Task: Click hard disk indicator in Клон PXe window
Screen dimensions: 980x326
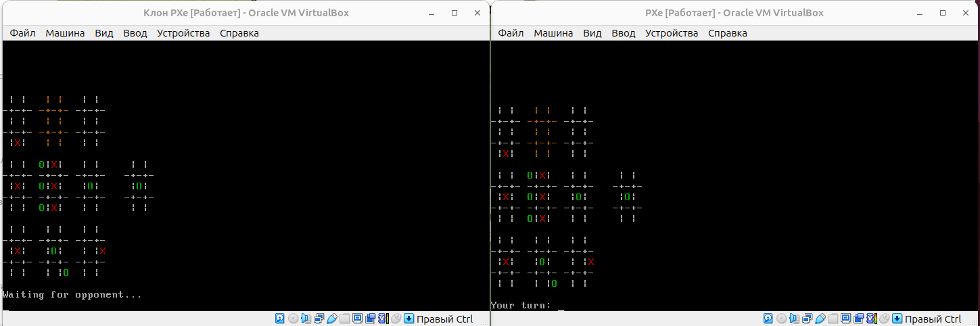Action: (280, 319)
